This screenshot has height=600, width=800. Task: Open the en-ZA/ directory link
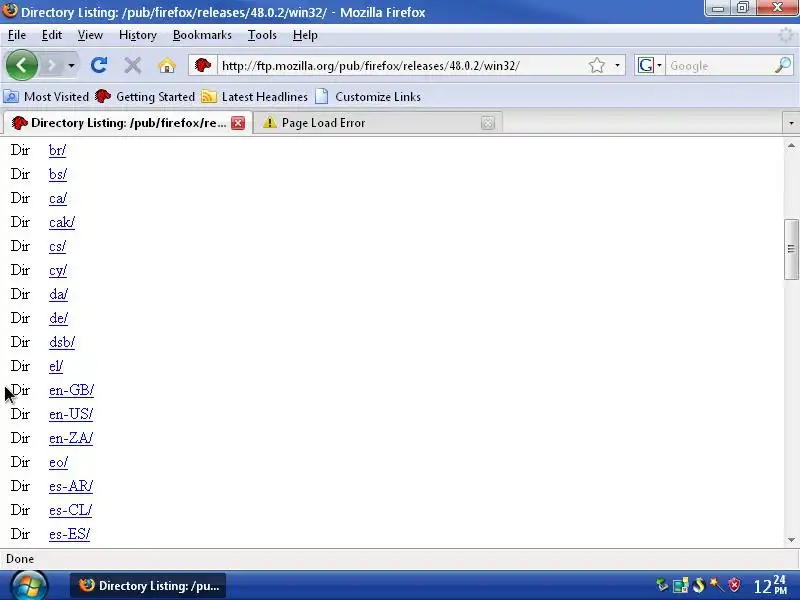pyautogui.click(x=71, y=438)
